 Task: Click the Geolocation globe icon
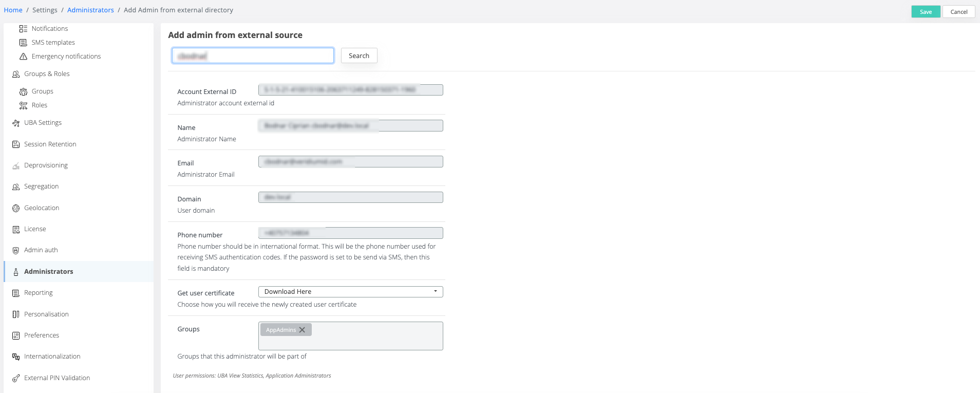click(x=16, y=208)
